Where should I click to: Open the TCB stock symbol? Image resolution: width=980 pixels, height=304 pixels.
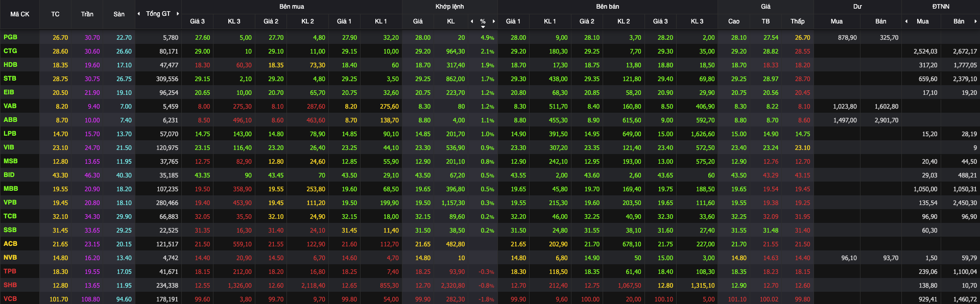coord(10,216)
